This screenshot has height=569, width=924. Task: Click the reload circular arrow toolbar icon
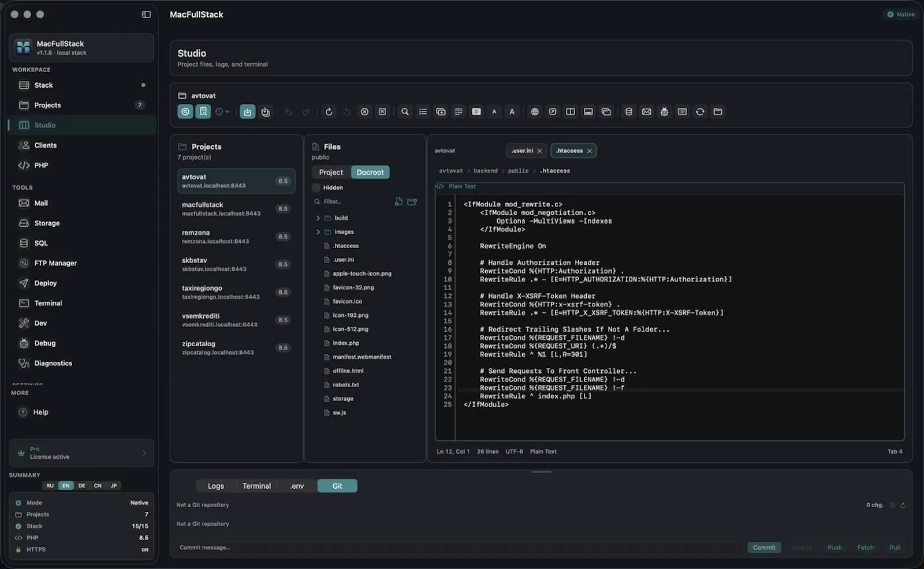(329, 112)
